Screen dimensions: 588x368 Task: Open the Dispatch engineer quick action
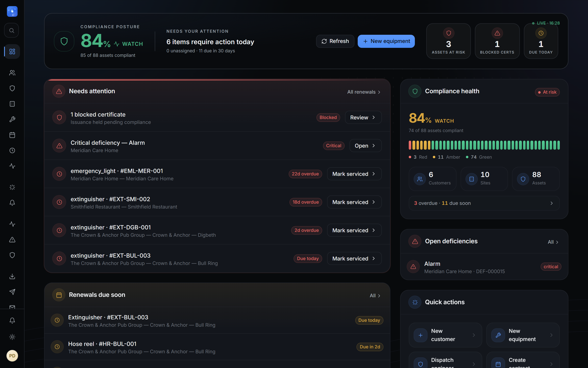point(445,360)
